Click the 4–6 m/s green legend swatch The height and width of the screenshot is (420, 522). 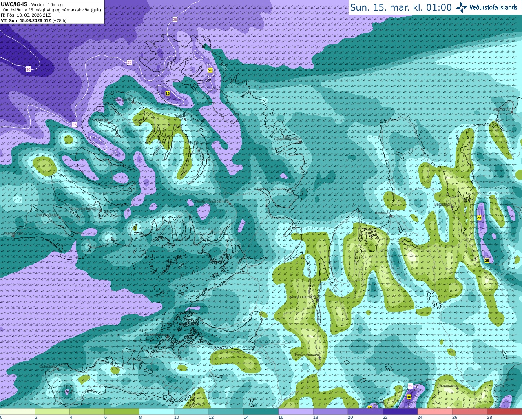87,411
